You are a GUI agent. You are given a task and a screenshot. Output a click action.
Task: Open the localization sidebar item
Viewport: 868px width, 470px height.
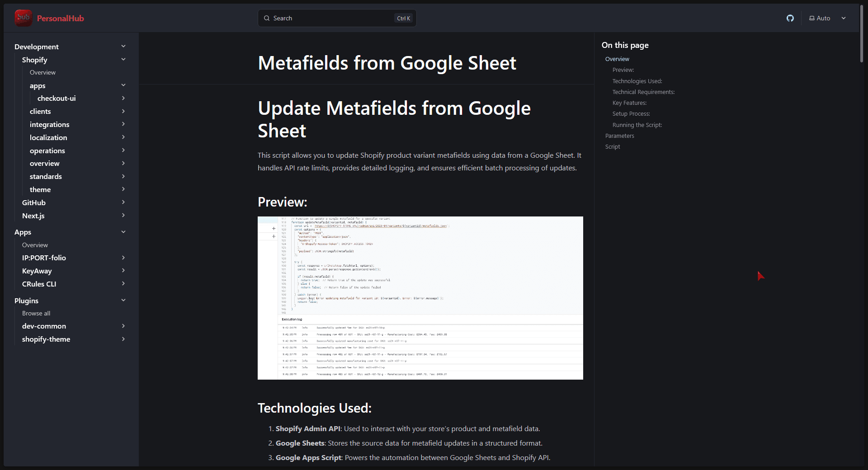pyautogui.click(x=48, y=137)
